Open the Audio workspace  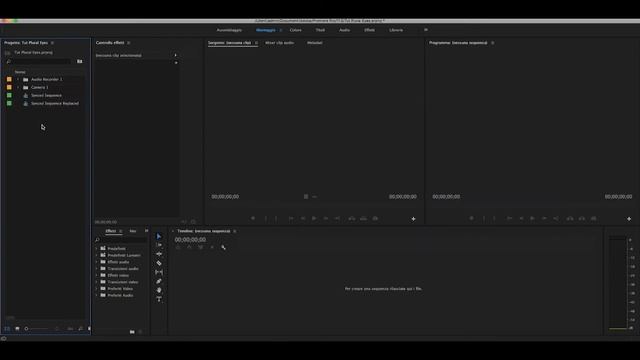pyautogui.click(x=344, y=30)
